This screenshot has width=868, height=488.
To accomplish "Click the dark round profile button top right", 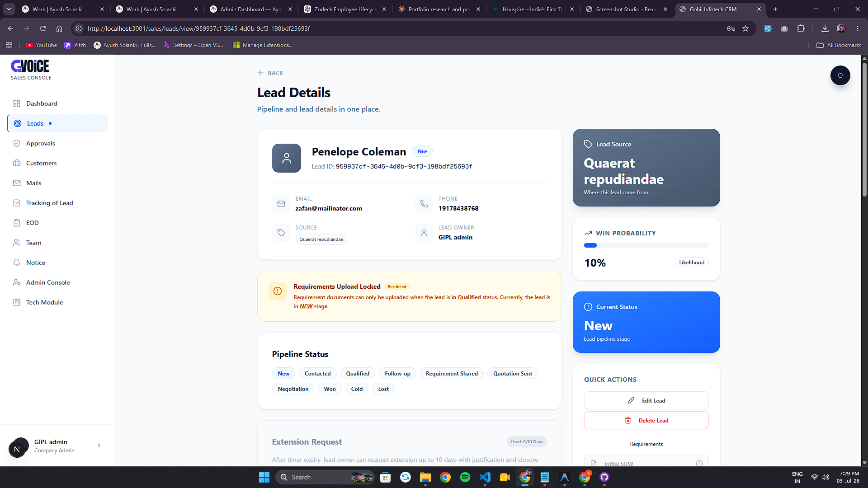I will click(840, 75).
